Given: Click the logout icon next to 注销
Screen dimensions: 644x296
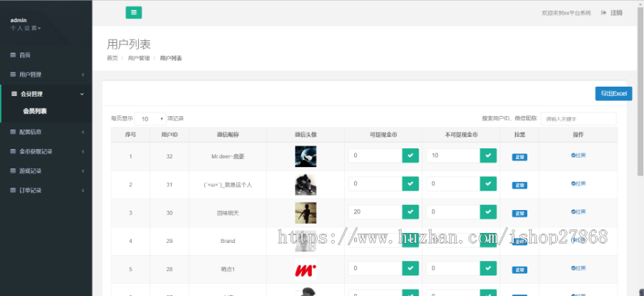Looking at the screenshot, I should [x=603, y=13].
